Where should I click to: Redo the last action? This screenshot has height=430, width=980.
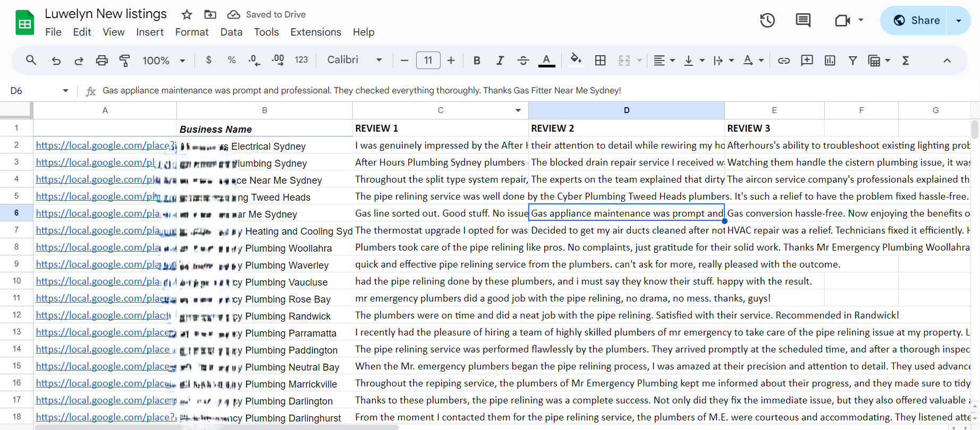tap(79, 61)
